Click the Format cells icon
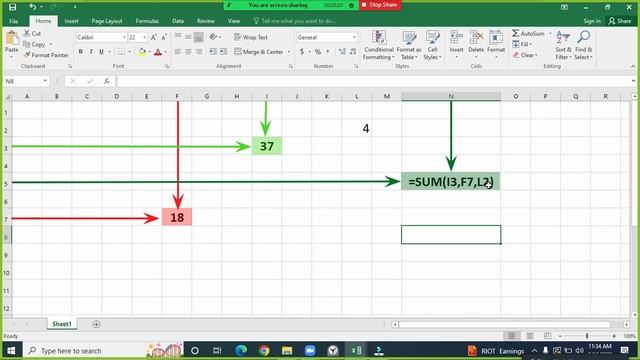This screenshot has width=640, height=360. (x=496, y=37)
